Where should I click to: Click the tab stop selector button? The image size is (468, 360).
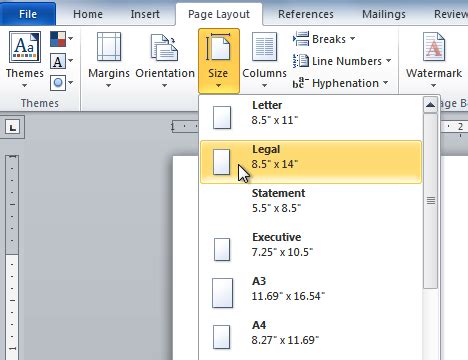coord(13,127)
